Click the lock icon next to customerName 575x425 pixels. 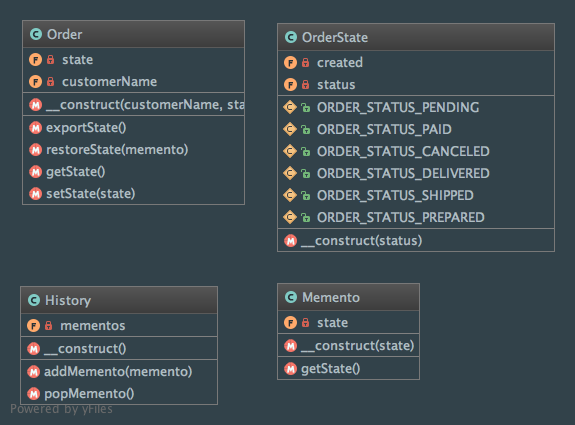(51, 81)
